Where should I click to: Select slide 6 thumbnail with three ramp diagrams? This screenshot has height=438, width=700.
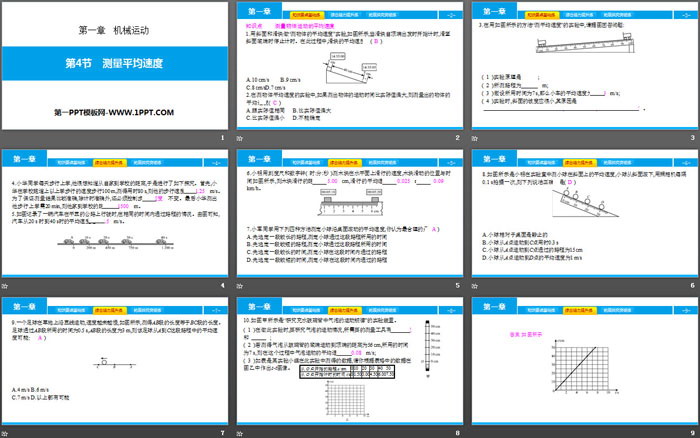point(584,216)
